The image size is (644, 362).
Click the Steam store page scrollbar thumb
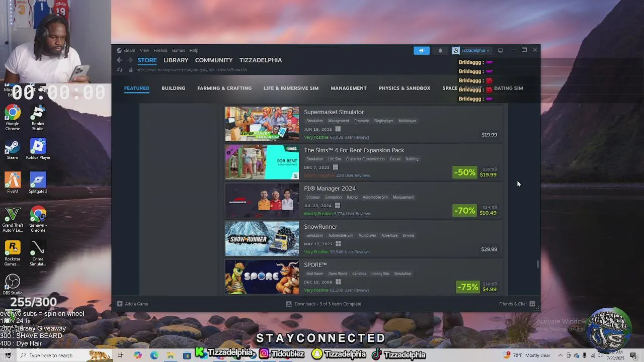(538, 264)
